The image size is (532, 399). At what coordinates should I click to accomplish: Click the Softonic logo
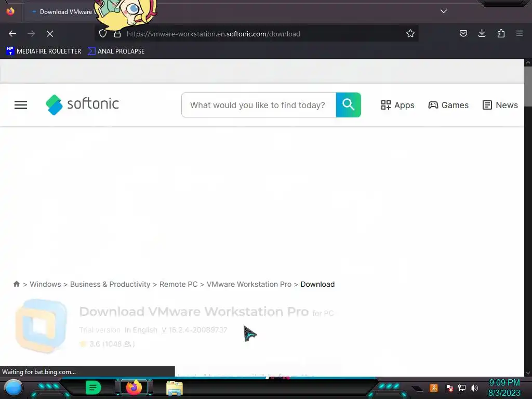tap(82, 104)
